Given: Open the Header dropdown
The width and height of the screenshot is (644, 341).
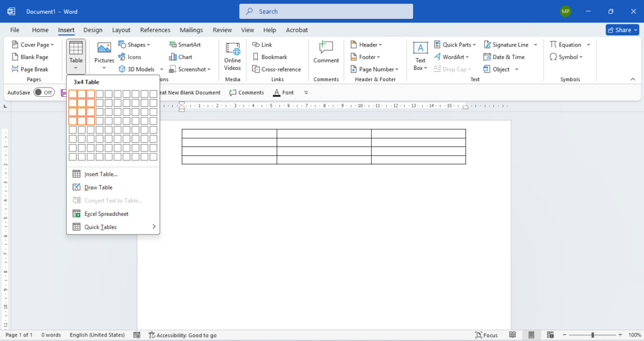Looking at the screenshot, I should point(366,45).
